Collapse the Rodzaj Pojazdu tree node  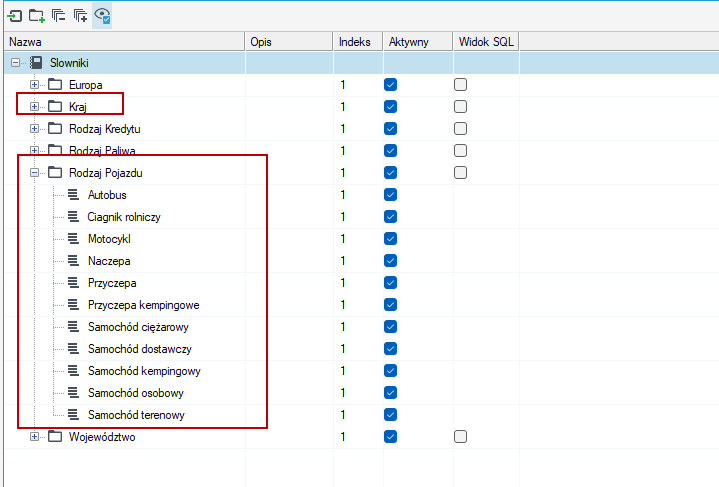(x=34, y=172)
